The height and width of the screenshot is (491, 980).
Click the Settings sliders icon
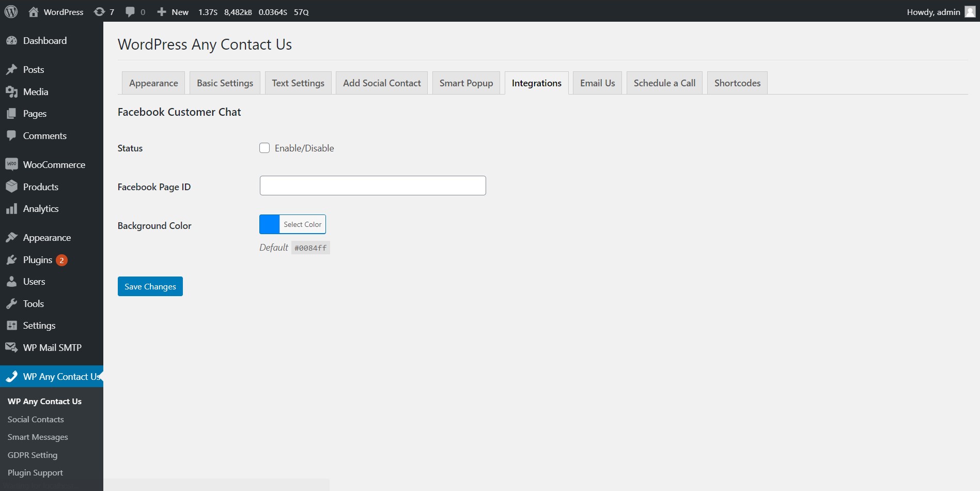(x=11, y=326)
